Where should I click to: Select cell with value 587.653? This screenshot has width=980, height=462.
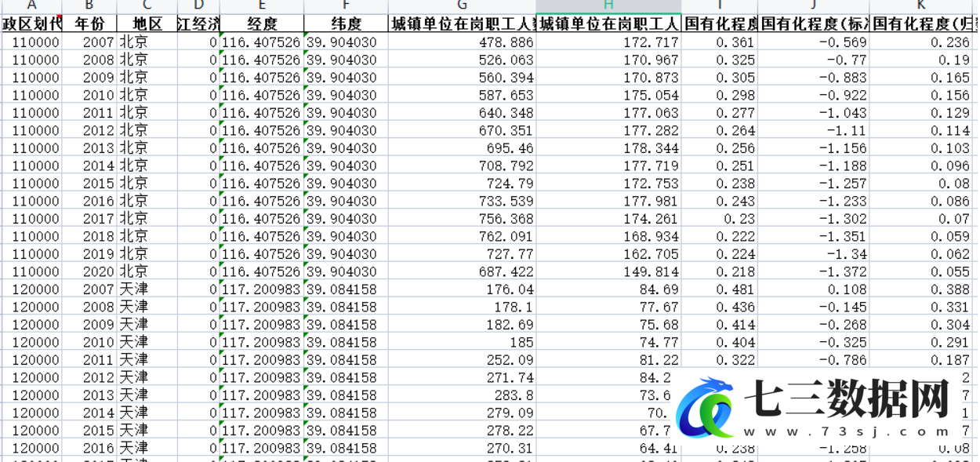(x=462, y=95)
